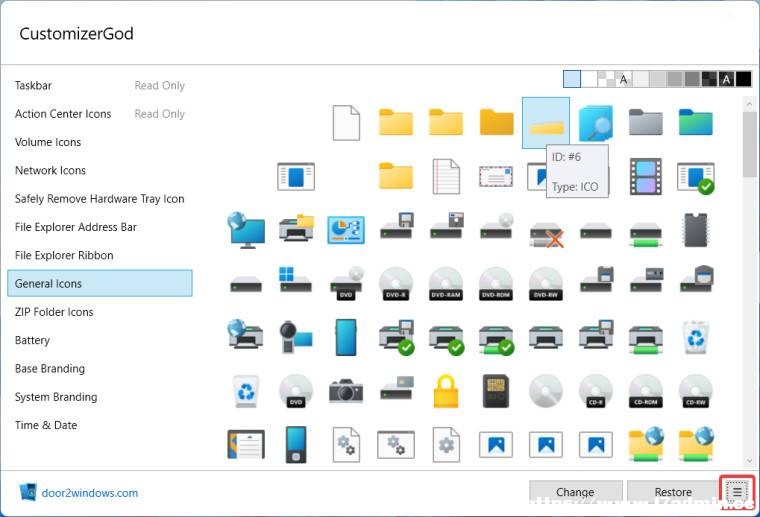Pick the printer with yellow folder icon

point(296,228)
